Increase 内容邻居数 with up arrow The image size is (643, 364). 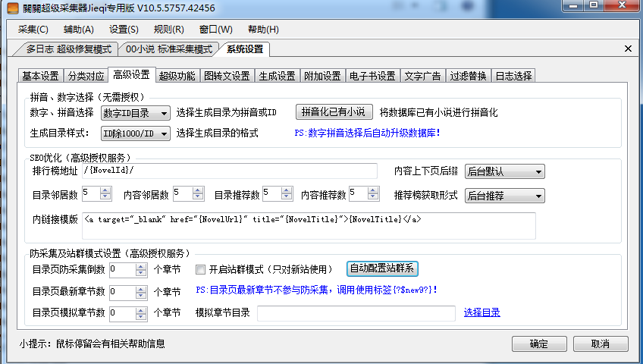198,190
